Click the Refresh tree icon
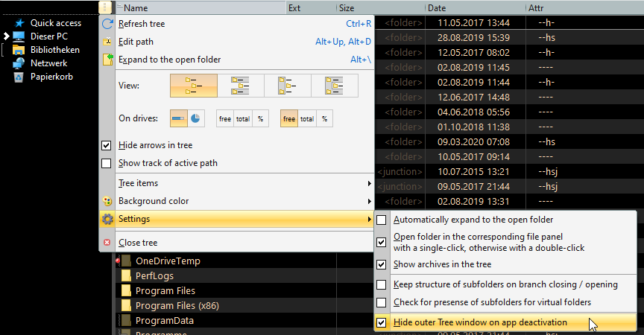Screen dimensions: 644x335 pyautogui.click(x=107, y=24)
